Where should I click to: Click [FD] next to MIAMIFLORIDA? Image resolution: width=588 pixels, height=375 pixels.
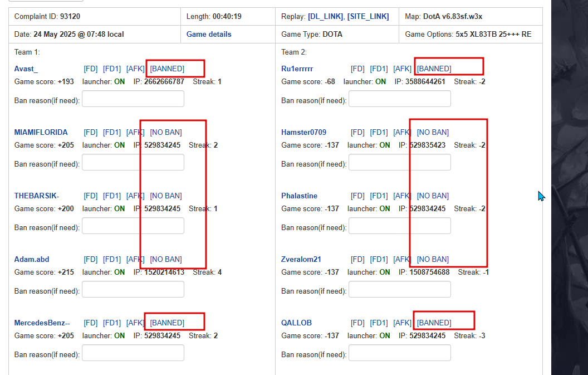pos(91,132)
